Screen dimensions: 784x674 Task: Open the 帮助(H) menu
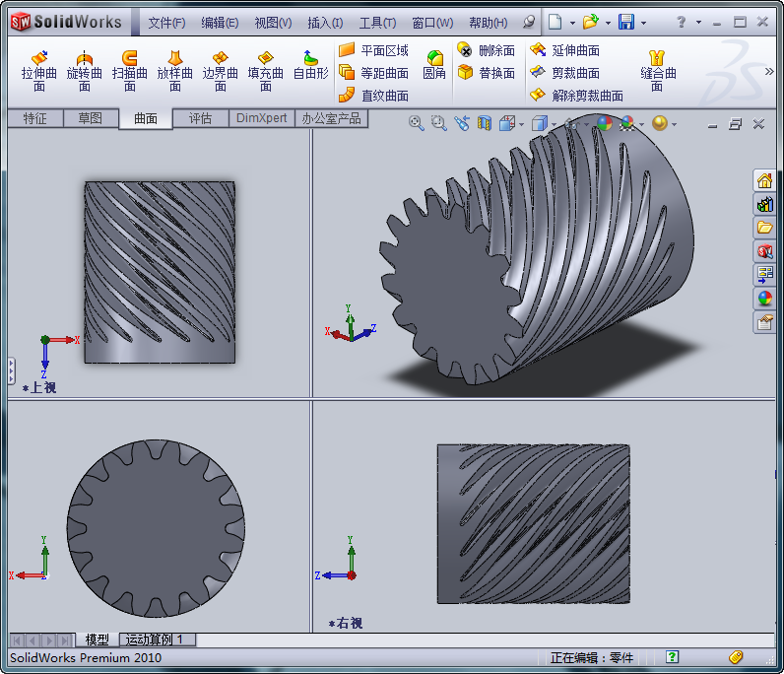[488, 23]
